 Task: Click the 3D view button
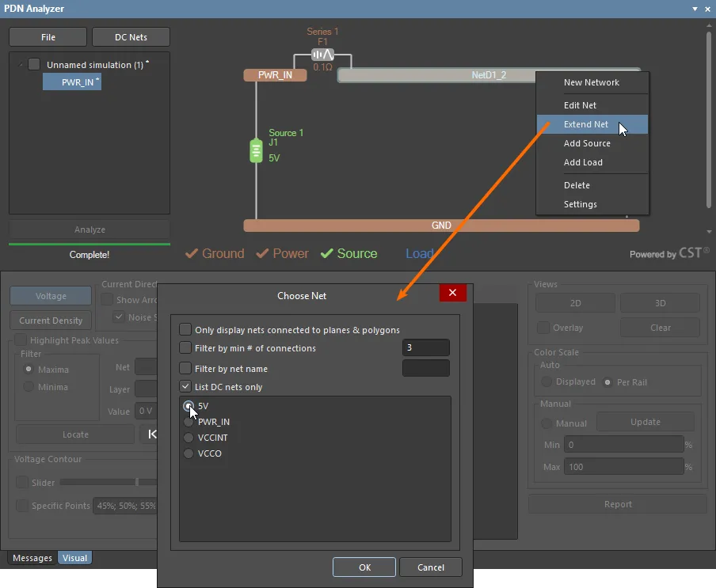coord(661,303)
